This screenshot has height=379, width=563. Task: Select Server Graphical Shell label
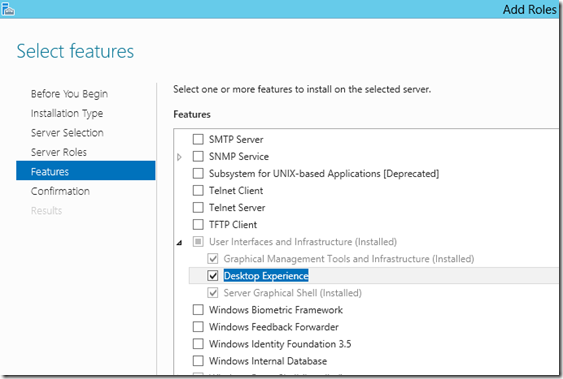293,293
